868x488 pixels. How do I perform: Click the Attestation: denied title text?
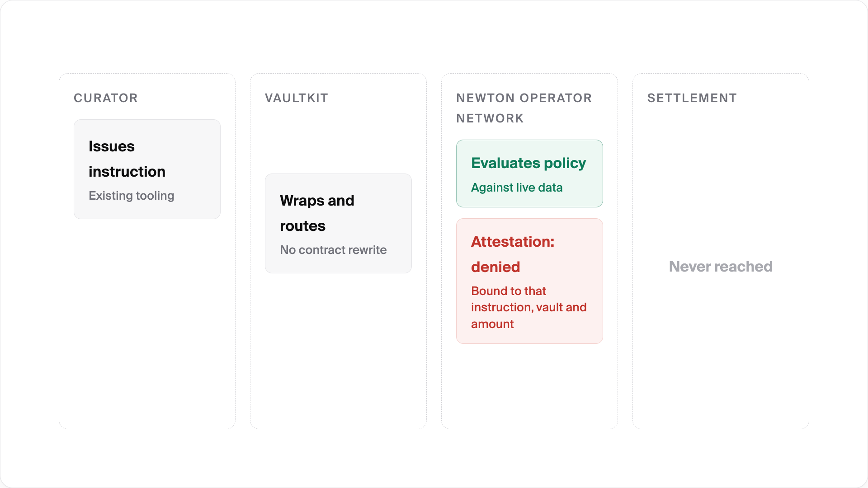(x=513, y=254)
